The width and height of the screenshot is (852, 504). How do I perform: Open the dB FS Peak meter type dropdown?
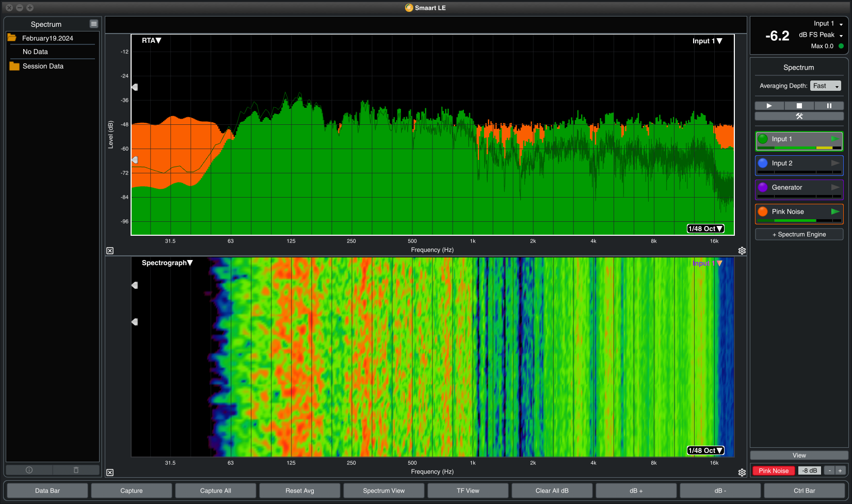(x=821, y=35)
